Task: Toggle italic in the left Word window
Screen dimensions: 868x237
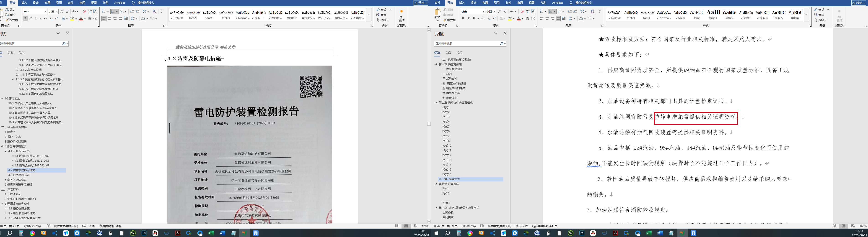Action: point(31,18)
